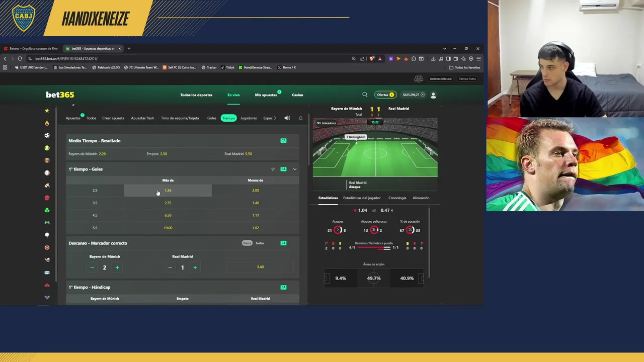The width and height of the screenshot is (644, 362).
Task: Collapse 1° tiempo - Hándicap market header
Action: tap(184, 288)
